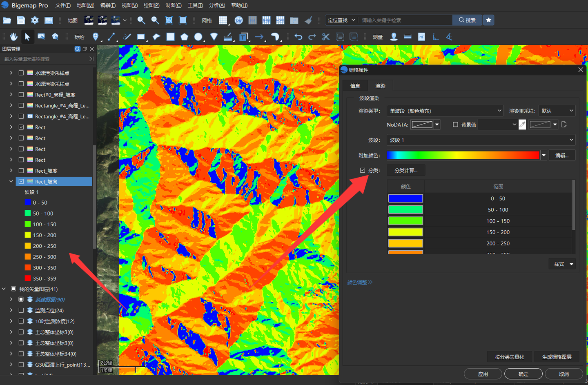The image size is (588, 385).
Task: Click the blue swatch for range 0 - 50
Action: (x=405, y=198)
